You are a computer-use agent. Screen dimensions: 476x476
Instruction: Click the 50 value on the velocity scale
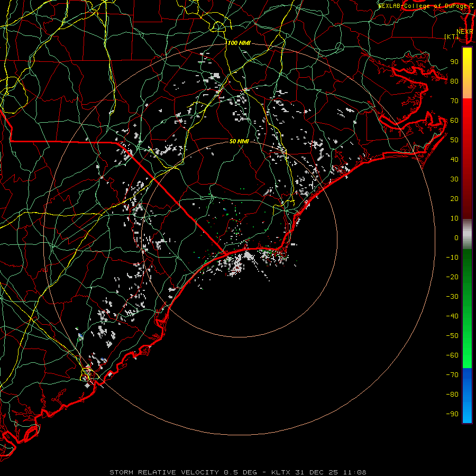tap(454, 140)
